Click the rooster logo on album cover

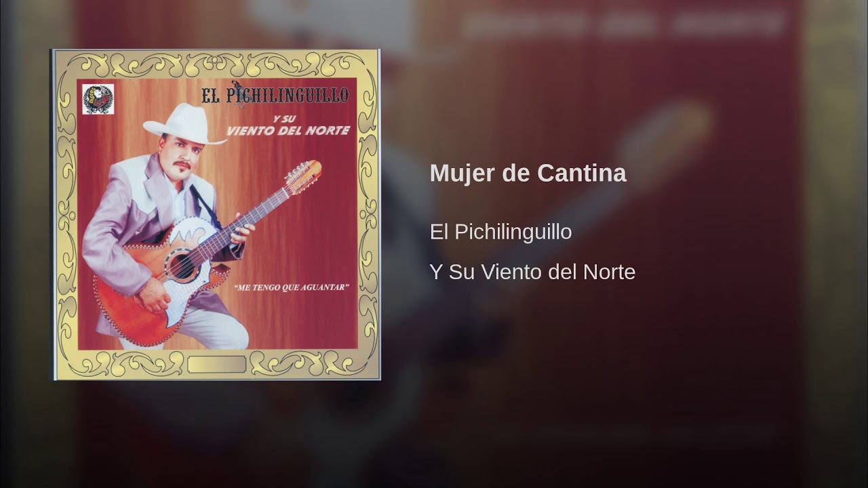coord(98,99)
